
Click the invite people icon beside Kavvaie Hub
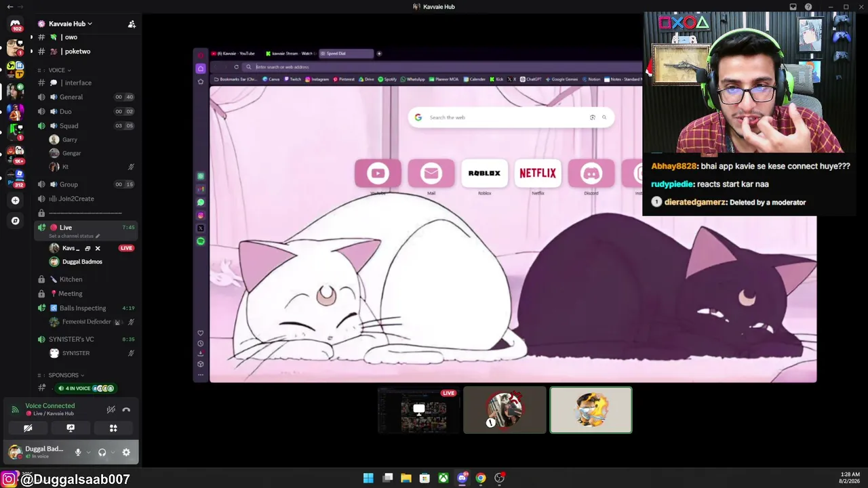132,24
